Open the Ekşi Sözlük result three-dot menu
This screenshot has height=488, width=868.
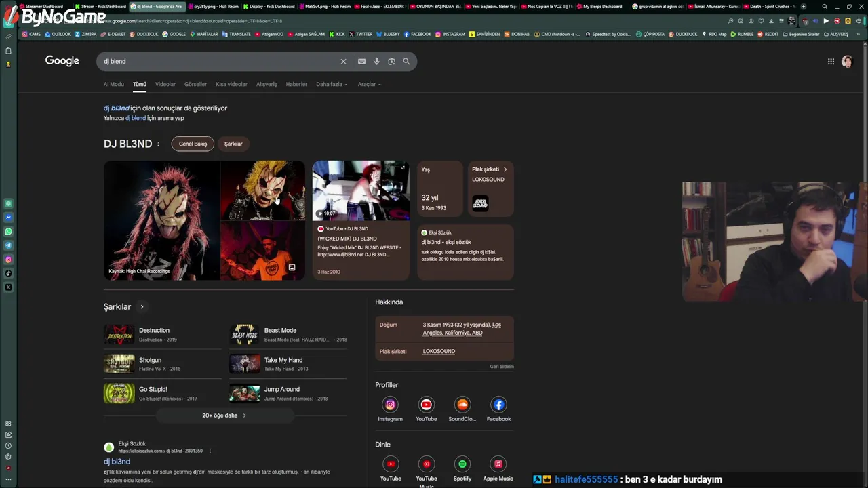click(210, 451)
